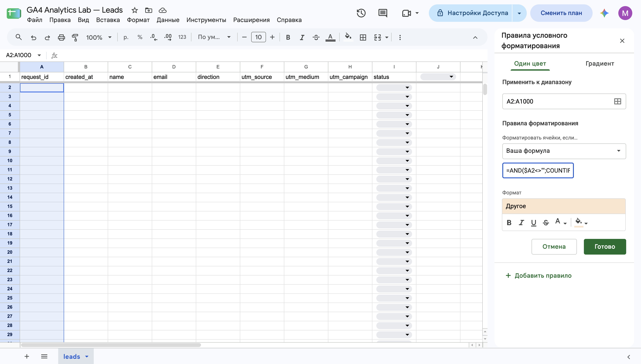Open the Формат menu

(138, 20)
